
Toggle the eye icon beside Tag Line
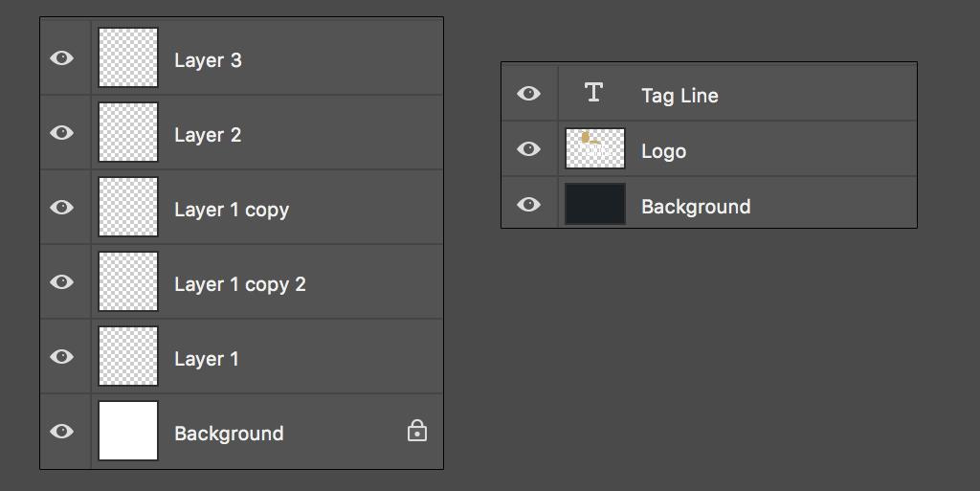pos(528,94)
